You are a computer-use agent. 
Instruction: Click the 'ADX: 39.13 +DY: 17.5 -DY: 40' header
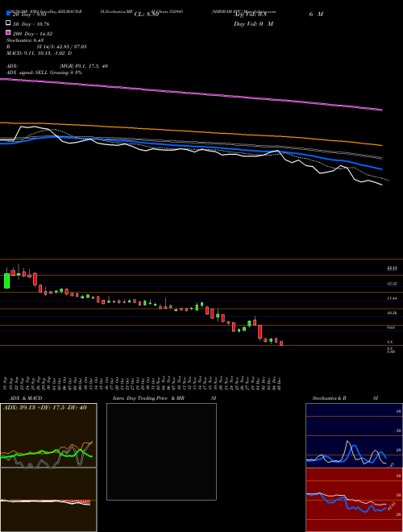click(x=45, y=408)
